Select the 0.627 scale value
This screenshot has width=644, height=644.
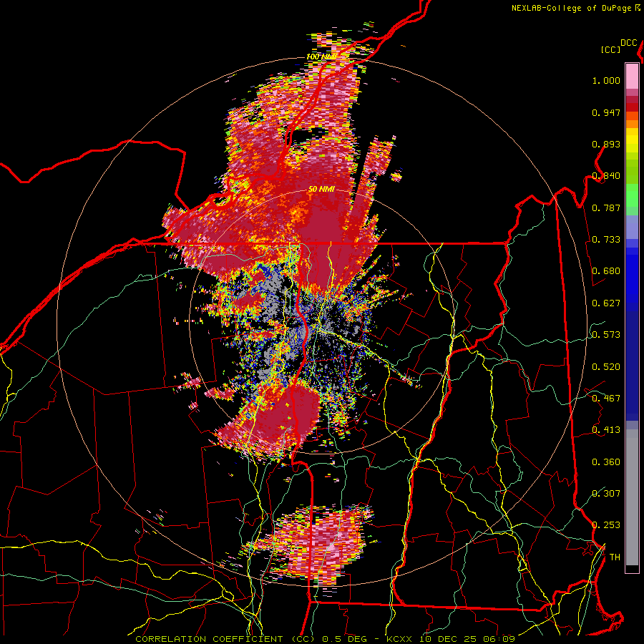606,303
